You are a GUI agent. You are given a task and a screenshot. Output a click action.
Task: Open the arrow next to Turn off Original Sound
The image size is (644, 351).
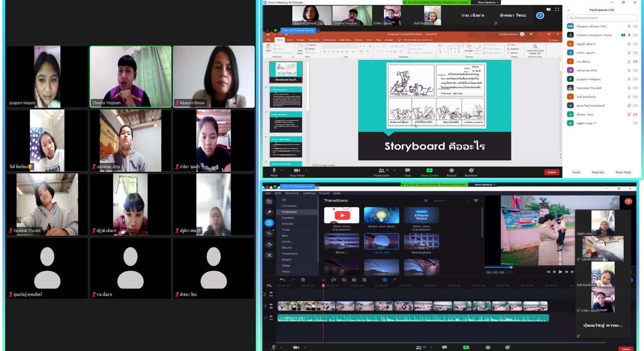(x=318, y=30)
